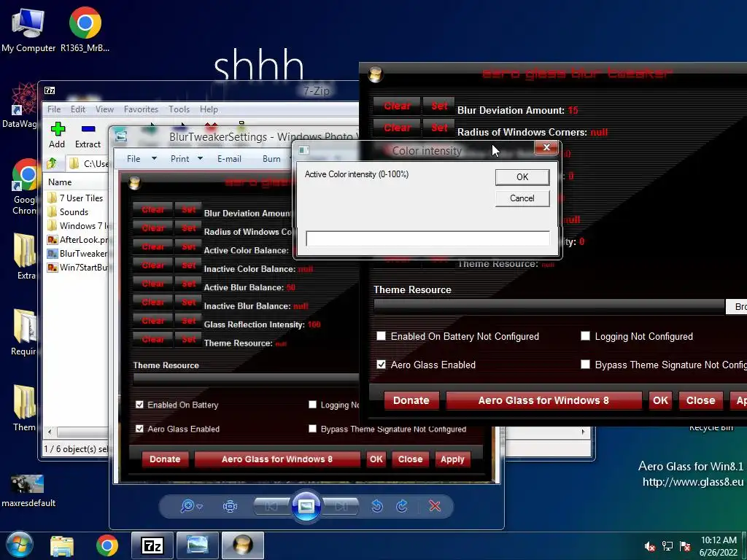Open the 7-Zip Help menu
This screenshot has height=560, width=747.
point(209,109)
